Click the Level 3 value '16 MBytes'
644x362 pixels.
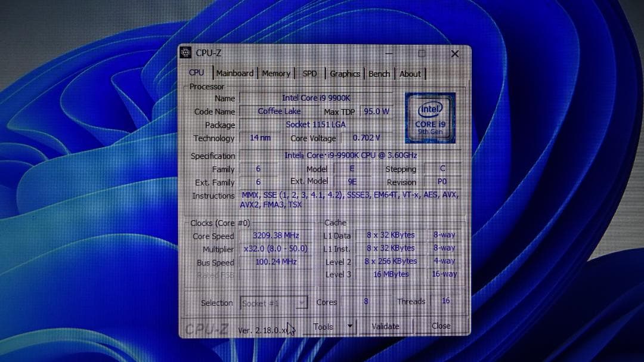(x=391, y=274)
